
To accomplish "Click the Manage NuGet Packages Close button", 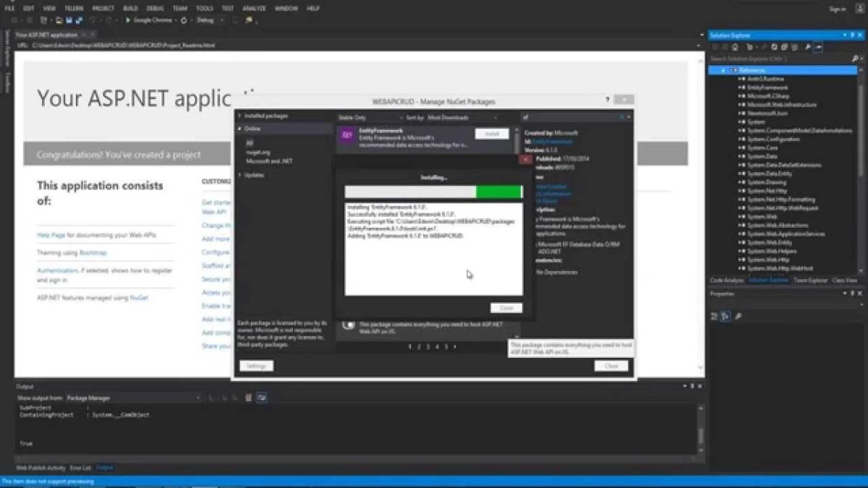I will point(611,366).
